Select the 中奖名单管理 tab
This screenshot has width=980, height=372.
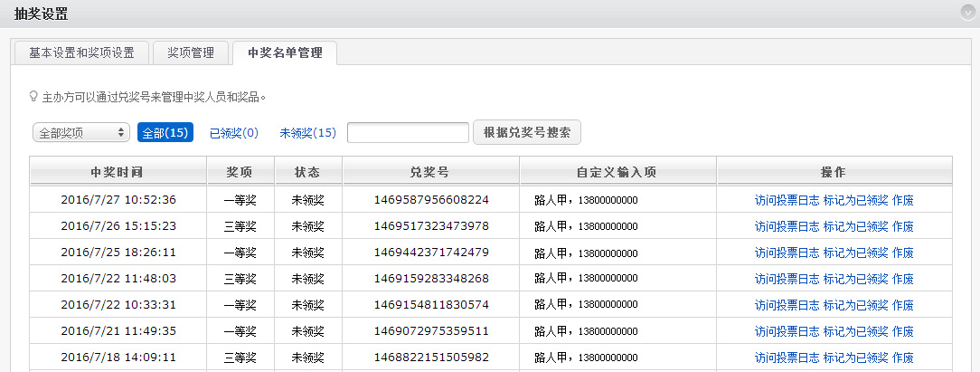(x=285, y=52)
